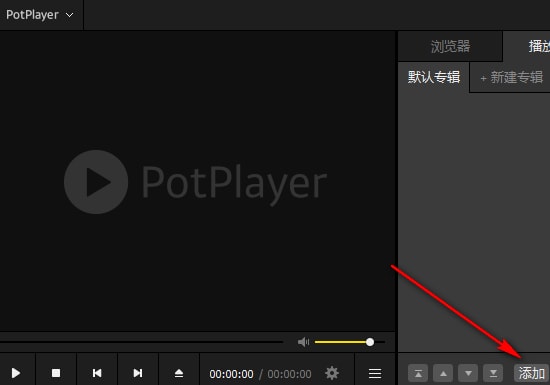Image resolution: width=550 pixels, height=385 pixels.
Task: Click the Eject/open file icon
Action: point(179,373)
